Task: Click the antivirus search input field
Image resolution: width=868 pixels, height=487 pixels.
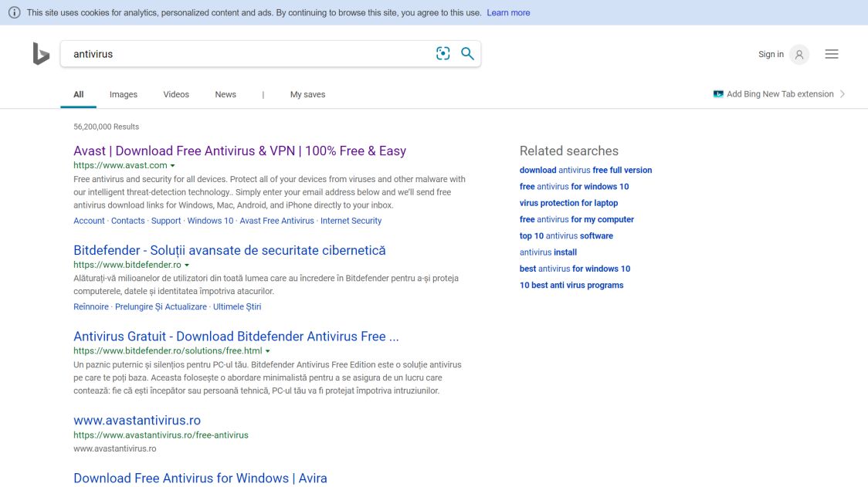Action: [249, 54]
